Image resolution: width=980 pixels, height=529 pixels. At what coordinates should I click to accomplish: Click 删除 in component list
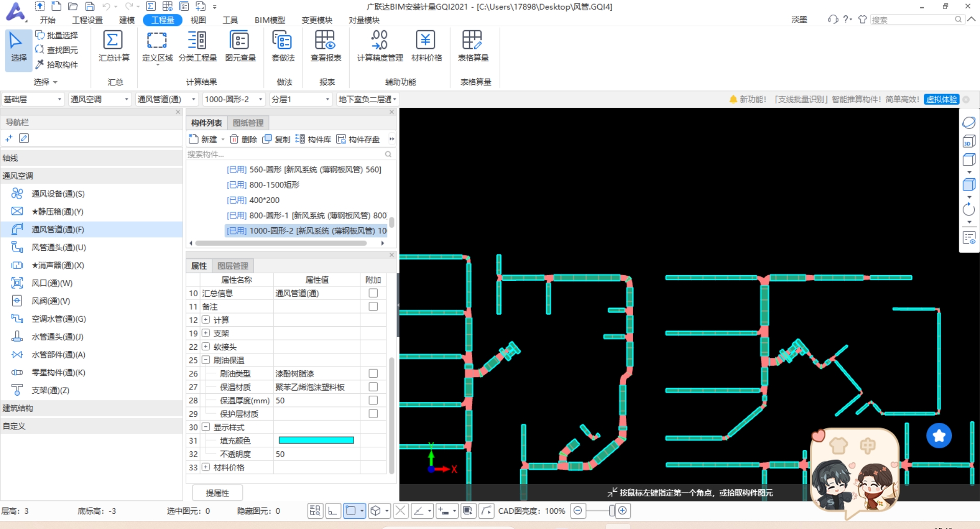243,139
